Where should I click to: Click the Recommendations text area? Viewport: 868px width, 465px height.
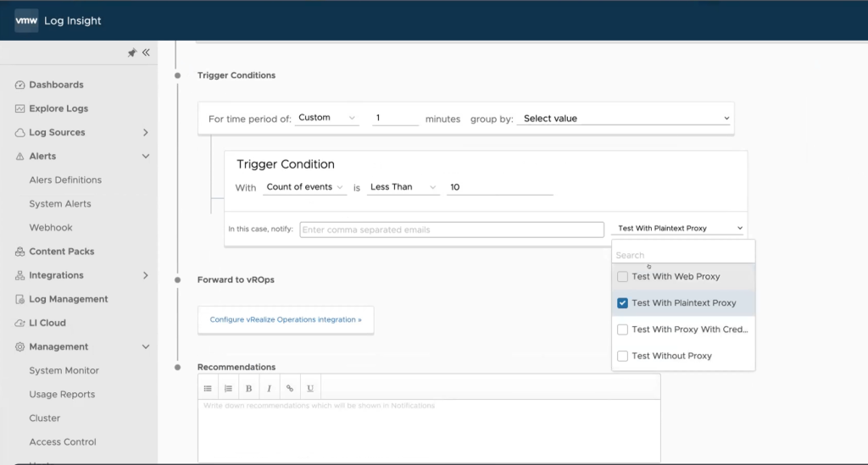point(429,430)
